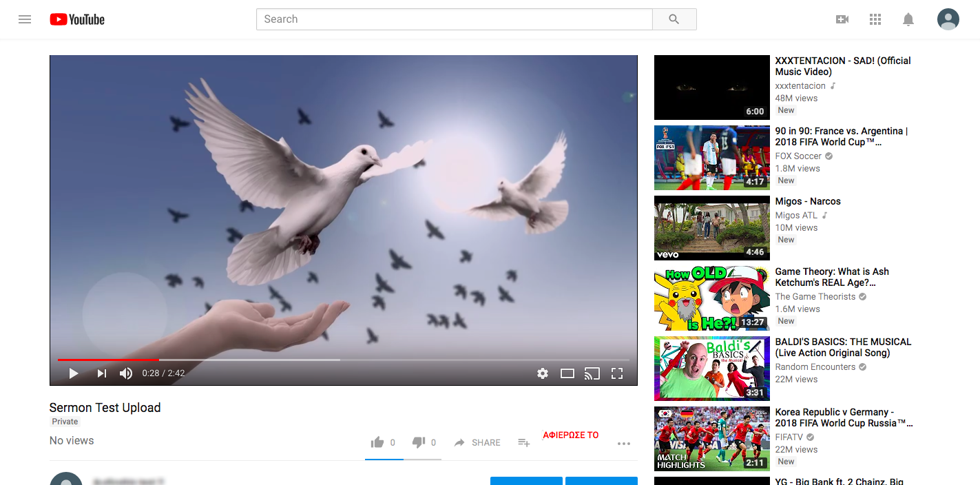980x485 pixels.
Task: Click the No views count text
Action: coord(72,441)
